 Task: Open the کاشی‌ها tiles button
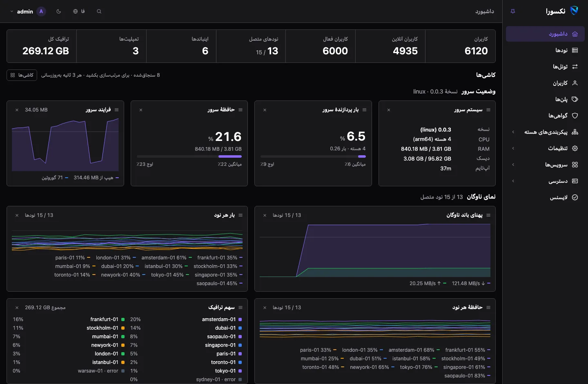tap(22, 75)
